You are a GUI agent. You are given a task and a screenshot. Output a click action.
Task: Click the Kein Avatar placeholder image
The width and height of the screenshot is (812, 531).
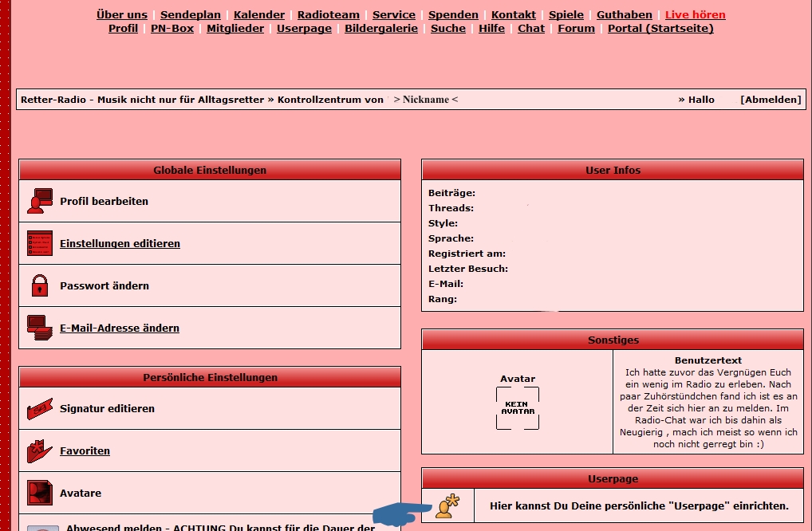518,407
